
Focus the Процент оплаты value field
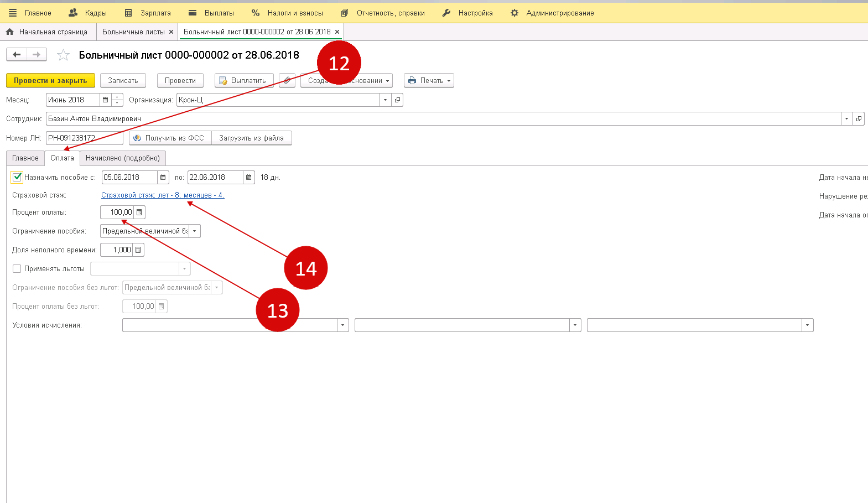[117, 212]
